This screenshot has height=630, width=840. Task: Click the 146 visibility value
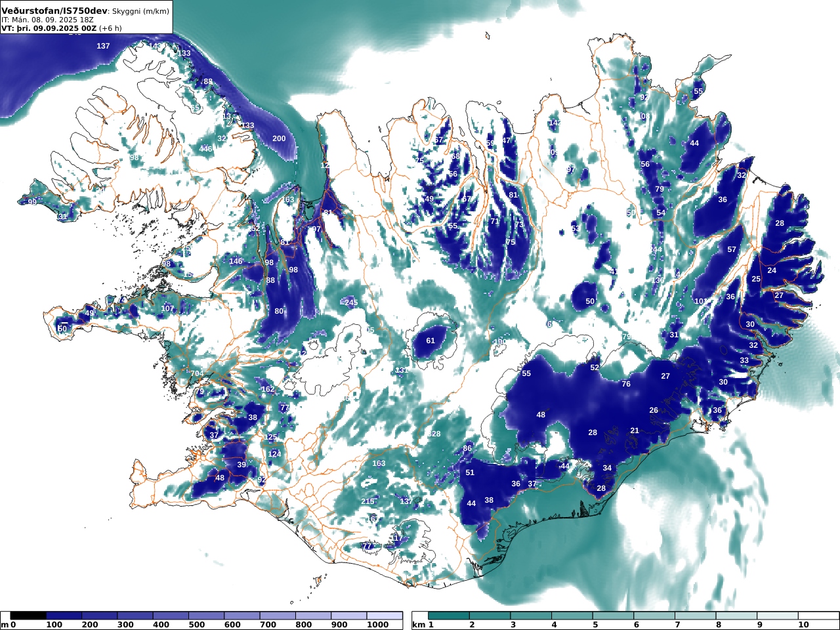[x=236, y=261]
